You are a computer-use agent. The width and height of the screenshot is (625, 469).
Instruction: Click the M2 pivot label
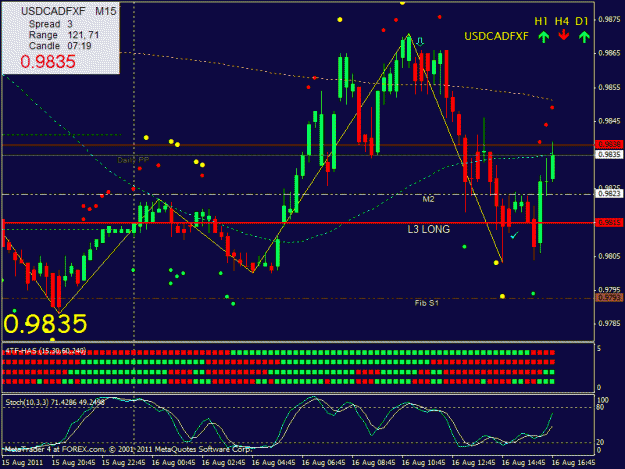428,199
